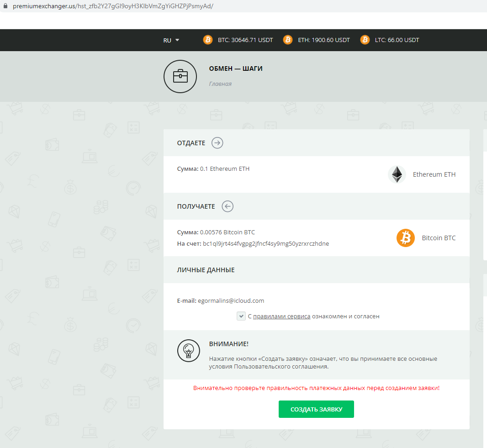This screenshot has height=448, width=487.
Task: Click the padlock icon in the address bar
Action: click(x=5, y=6)
